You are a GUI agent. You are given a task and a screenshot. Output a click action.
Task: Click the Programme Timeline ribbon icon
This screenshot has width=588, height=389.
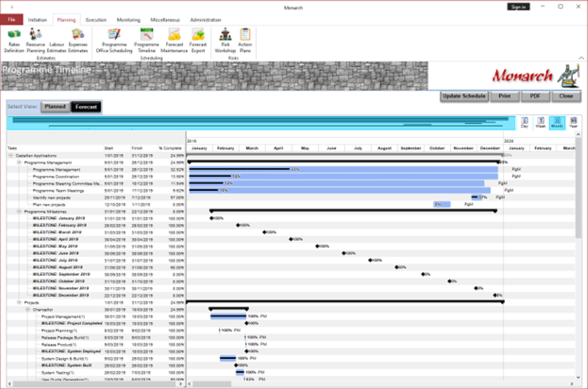click(x=146, y=41)
